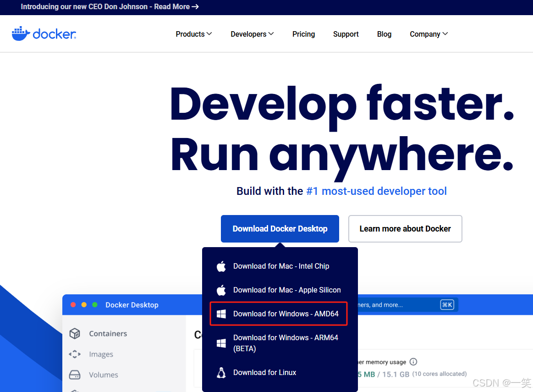Open the new CEO Read More announcement
533x392 pixels.
(x=110, y=7)
